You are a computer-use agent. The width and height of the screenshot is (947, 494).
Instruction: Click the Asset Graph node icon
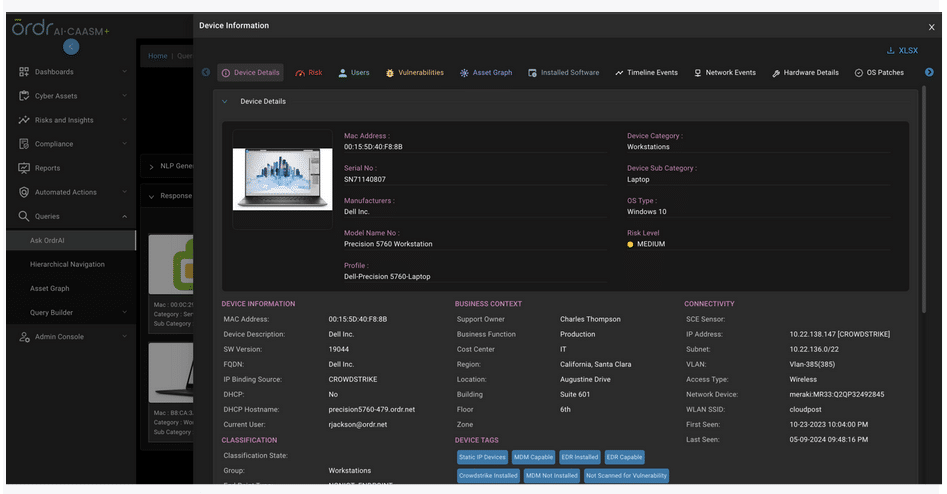click(464, 73)
